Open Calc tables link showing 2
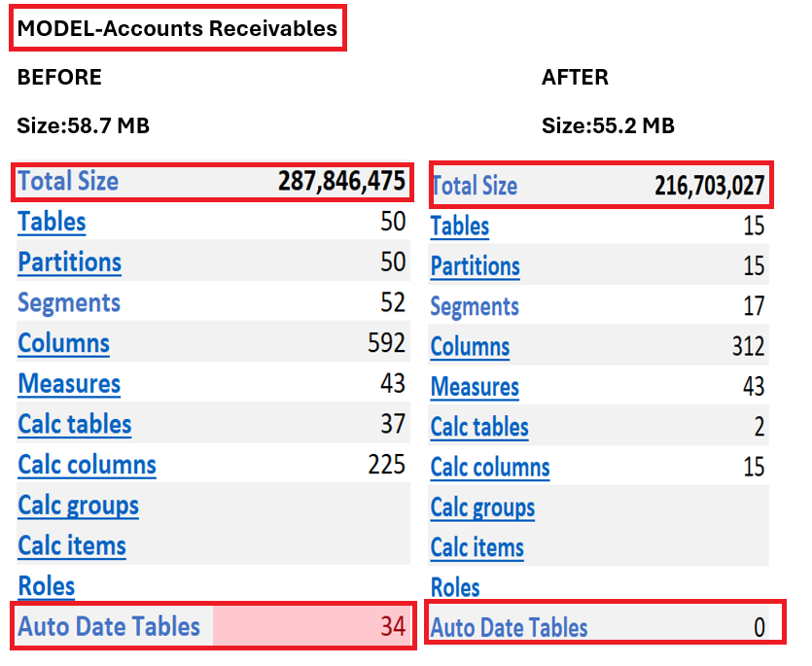The image size is (812, 666). [x=479, y=428]
